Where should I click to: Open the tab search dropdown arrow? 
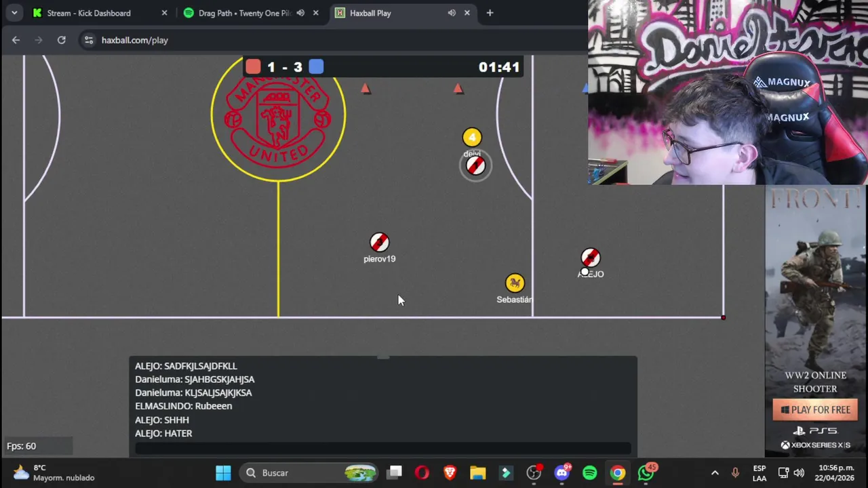point(14,13)
